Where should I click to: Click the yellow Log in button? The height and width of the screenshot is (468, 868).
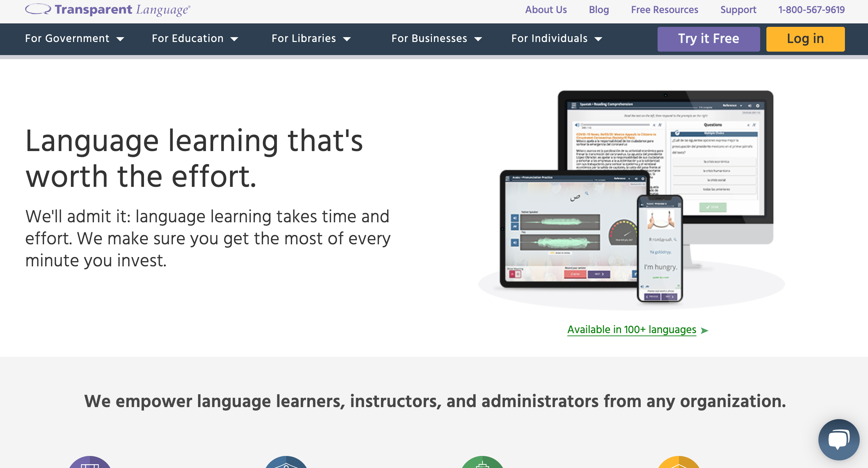(x=805, y=39)
